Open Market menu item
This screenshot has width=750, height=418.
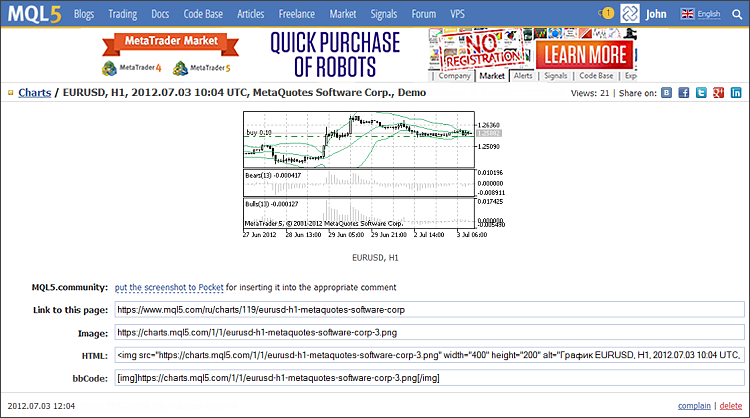[342, 14]
